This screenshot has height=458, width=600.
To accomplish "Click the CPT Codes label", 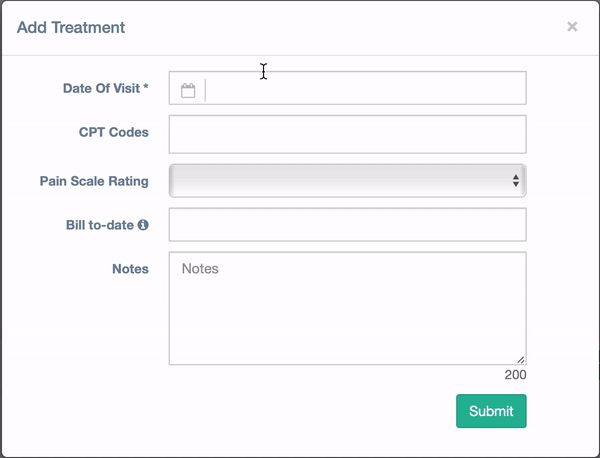I will pos(114,132).
